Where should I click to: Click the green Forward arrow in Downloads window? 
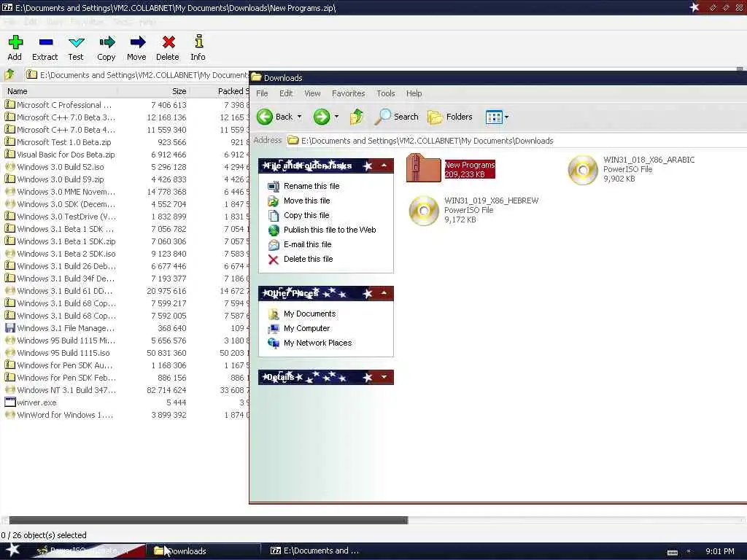[322, 117]
